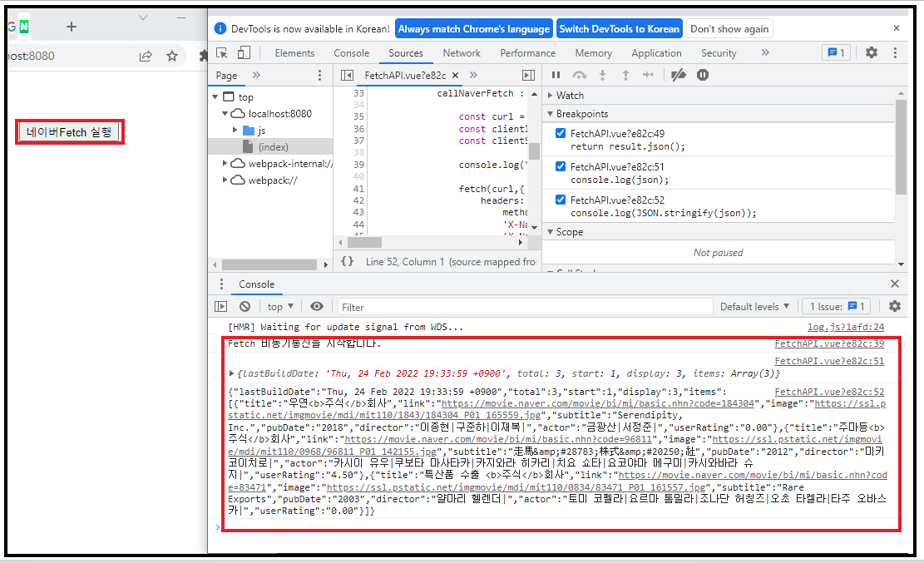Switch to the Sources tab
The image size is (924, 563).
click(x=405, y=53)
